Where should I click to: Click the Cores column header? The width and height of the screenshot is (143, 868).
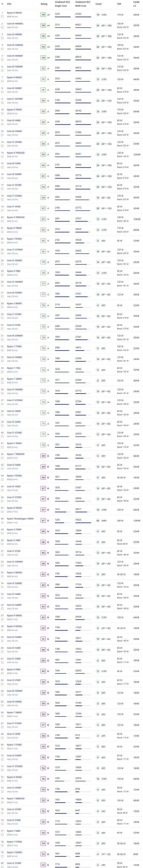point(99,4)
